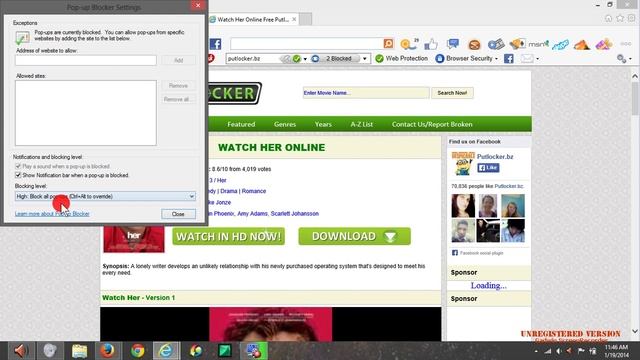
Task: Open File Explorer from the taskbar
Action: pyautogui.click(x=79, y=351)
